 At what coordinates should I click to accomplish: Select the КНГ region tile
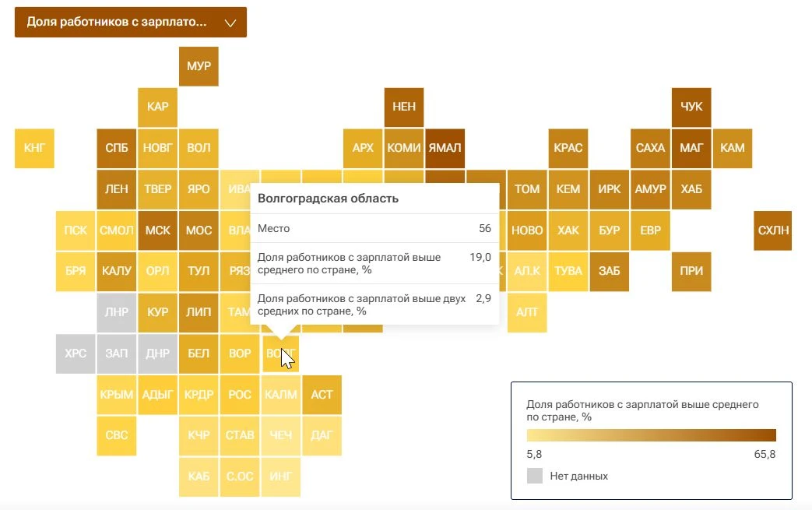(x=34, y=148)
